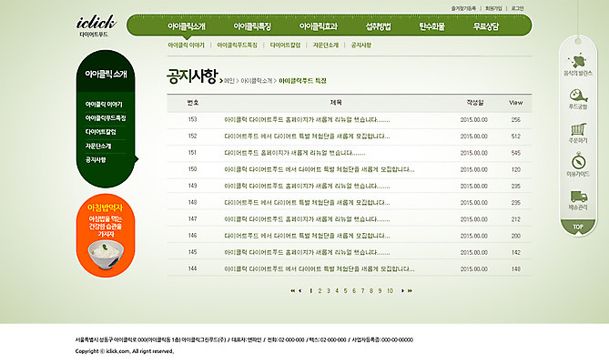This screenshot has height=364, width=609.
Task: Click 메인 in the breadcrumb
Action: point(229,81)
